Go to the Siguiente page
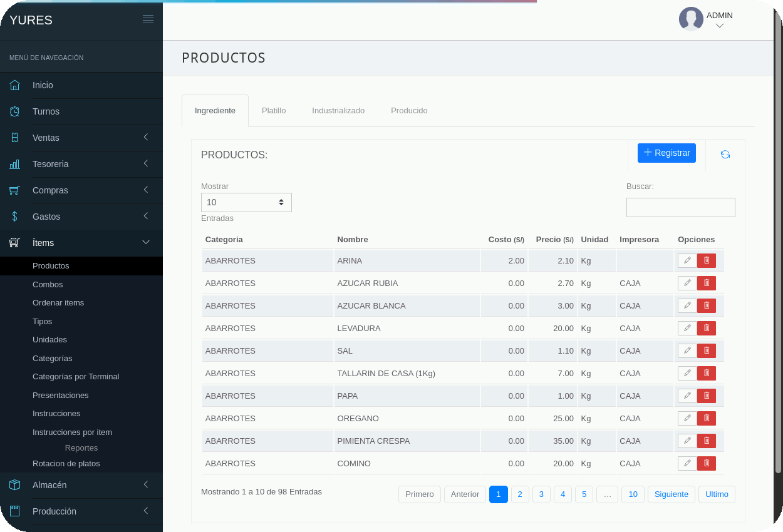The height and width of the screenshot is (532, 783). pos(671,494)
